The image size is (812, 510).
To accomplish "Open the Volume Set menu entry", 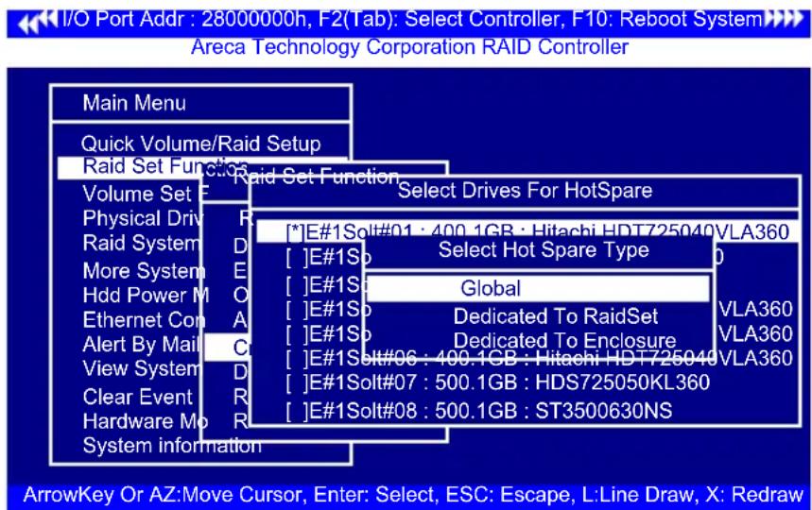I will pyautogui.click(x=145, y=194).
